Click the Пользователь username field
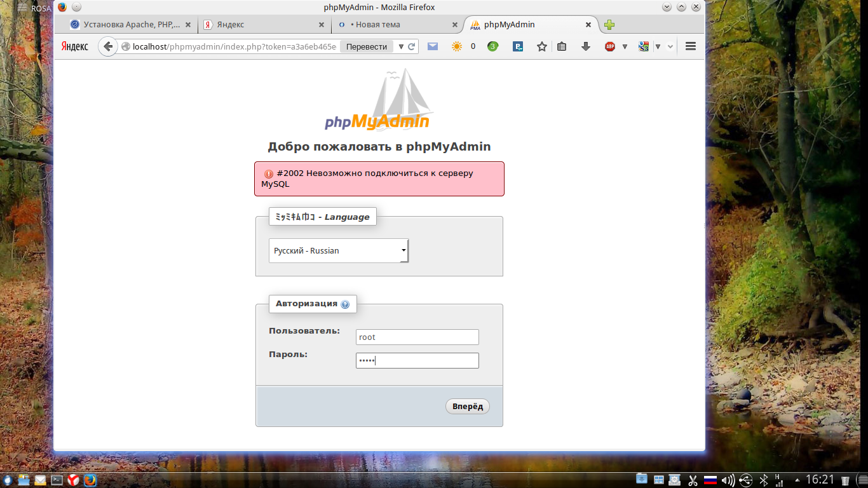This screenshot has width=868, height=488. [417, 337]
